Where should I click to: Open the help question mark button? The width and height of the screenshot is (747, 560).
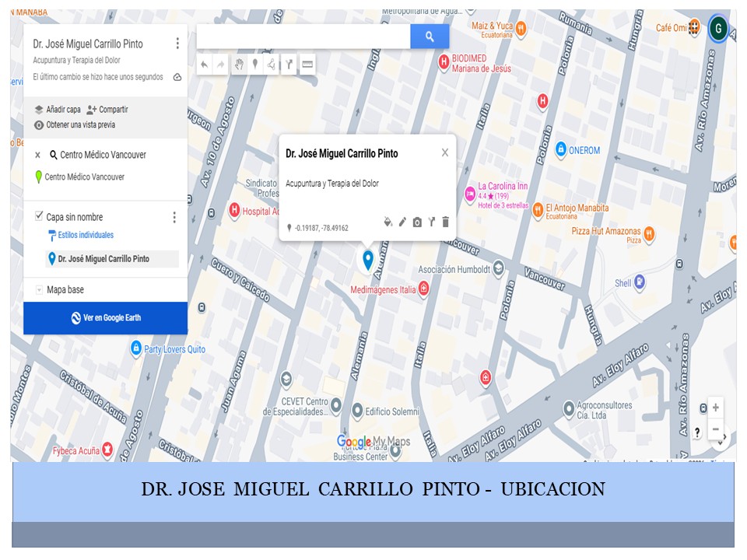tap(697, 432)
